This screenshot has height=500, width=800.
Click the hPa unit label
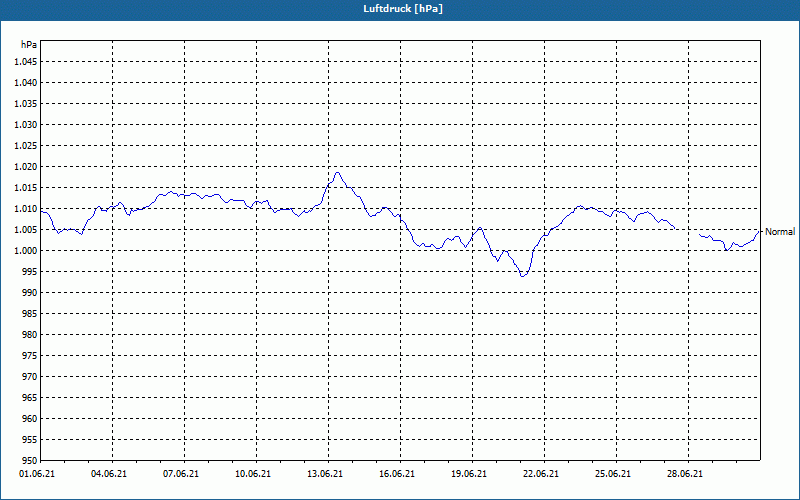point(29,44)
